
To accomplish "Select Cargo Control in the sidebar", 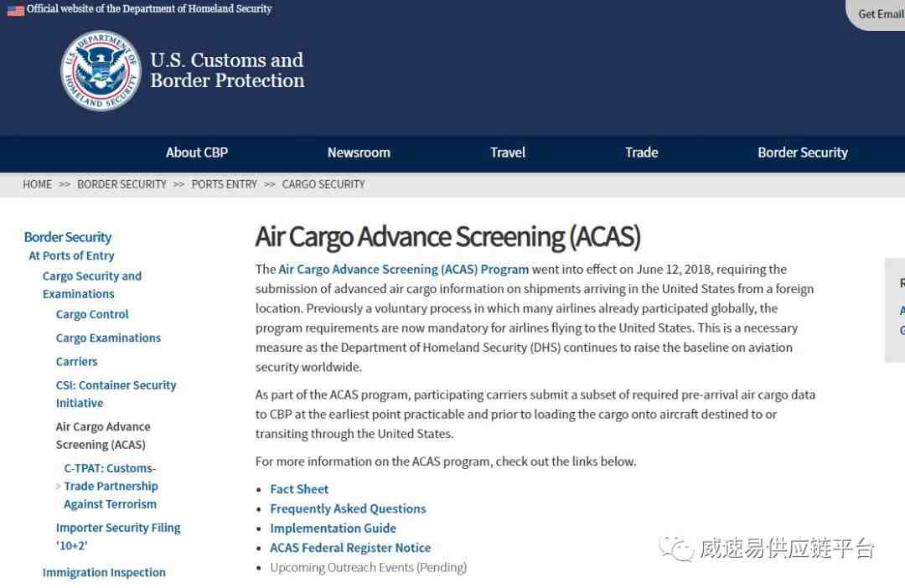I will [92, 314].
